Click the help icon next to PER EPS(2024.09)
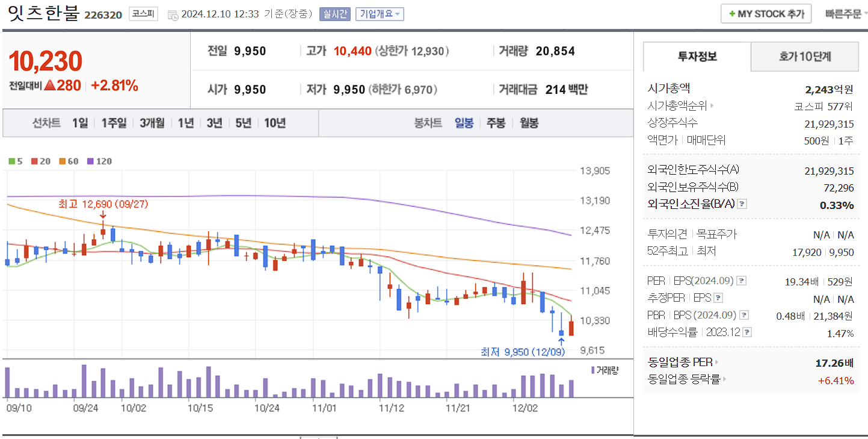Viewport: 868px width, 439px height. pyautogui.click(x=741, y=281)
